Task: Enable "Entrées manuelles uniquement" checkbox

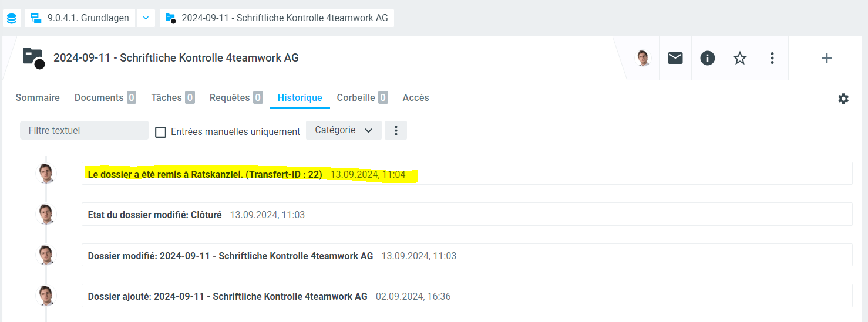Action: pos(160,132)
